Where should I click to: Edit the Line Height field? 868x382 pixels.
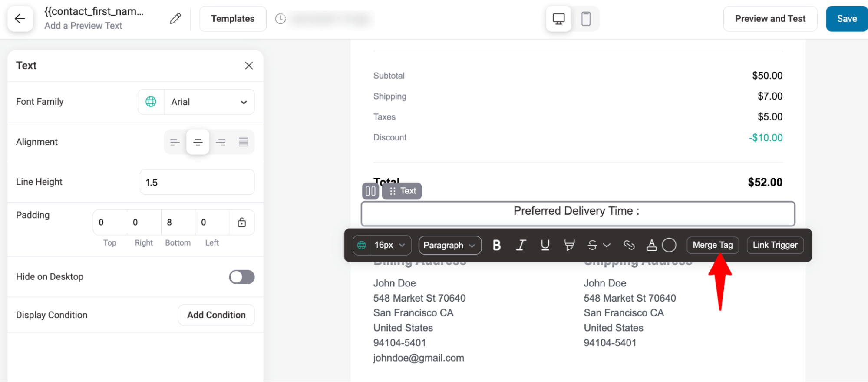click(197, 182)
